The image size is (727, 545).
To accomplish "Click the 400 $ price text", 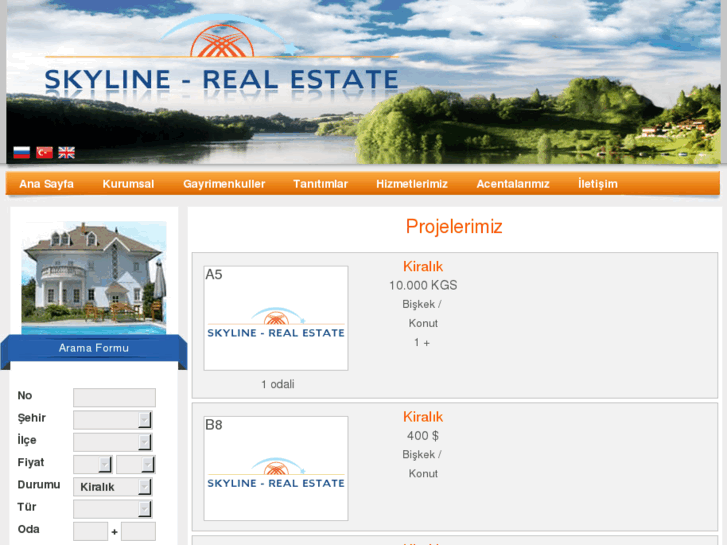I will [x=423, y=436].
